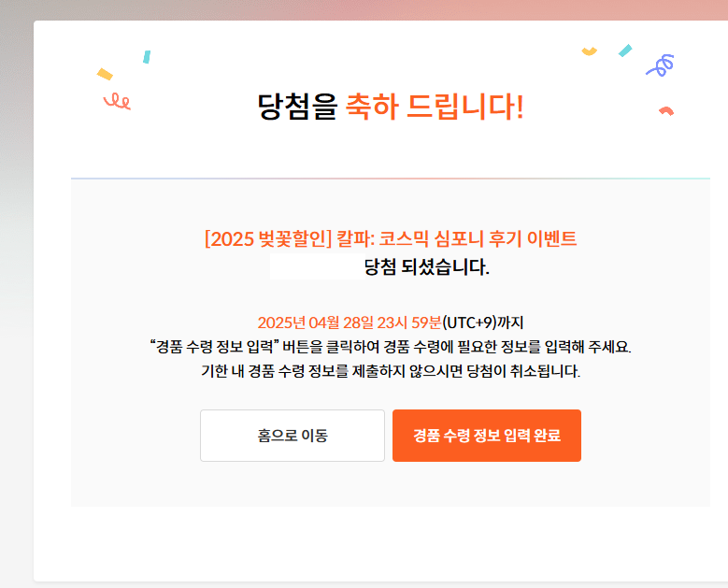Click the gradient divider line under the heading
Viewport: 728px width, 588px height.
tap(391, 179)
